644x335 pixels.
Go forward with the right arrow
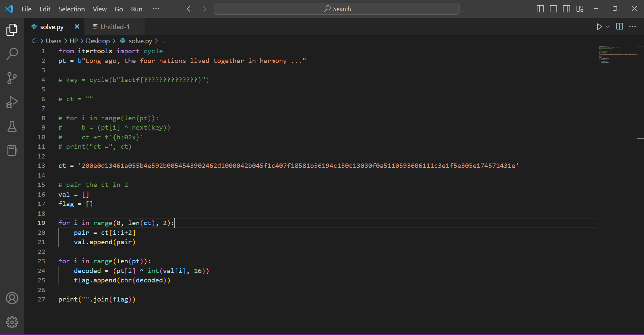[203, 9]
